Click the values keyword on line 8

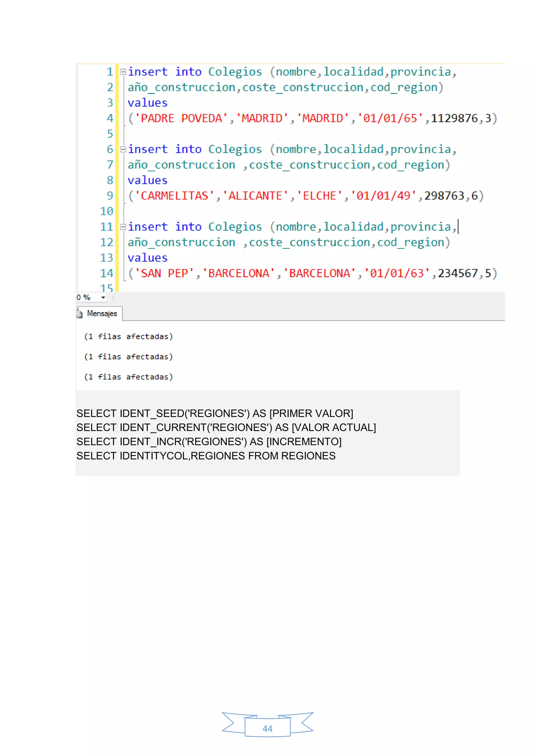coord(148,180)
